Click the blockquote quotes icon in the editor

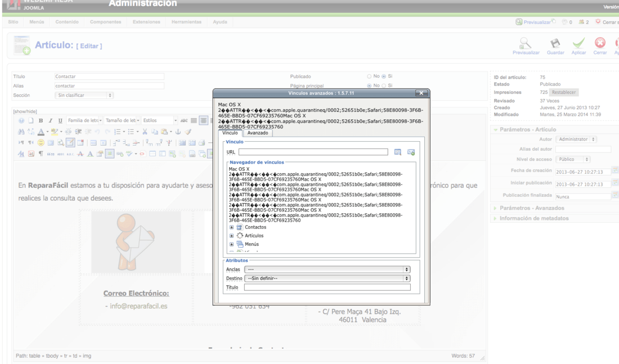click(x=51, y=154)
